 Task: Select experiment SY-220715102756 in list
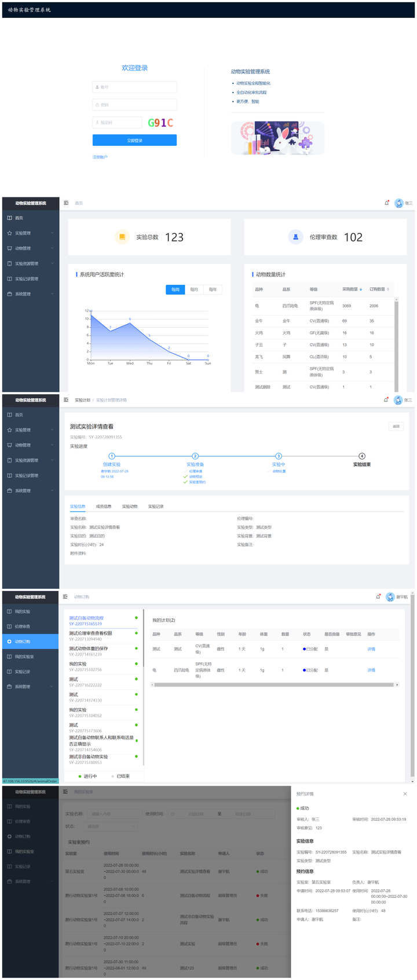(103, 667)
